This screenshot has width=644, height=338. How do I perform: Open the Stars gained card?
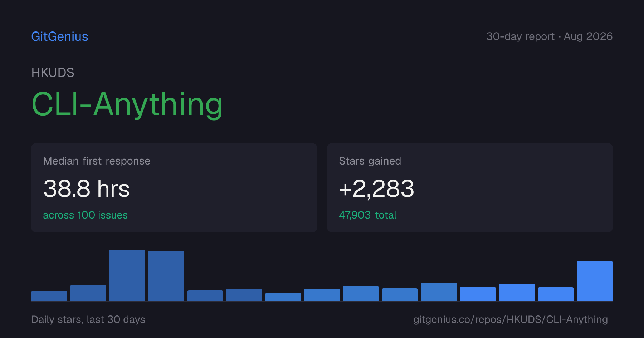(x=470, y=188)
